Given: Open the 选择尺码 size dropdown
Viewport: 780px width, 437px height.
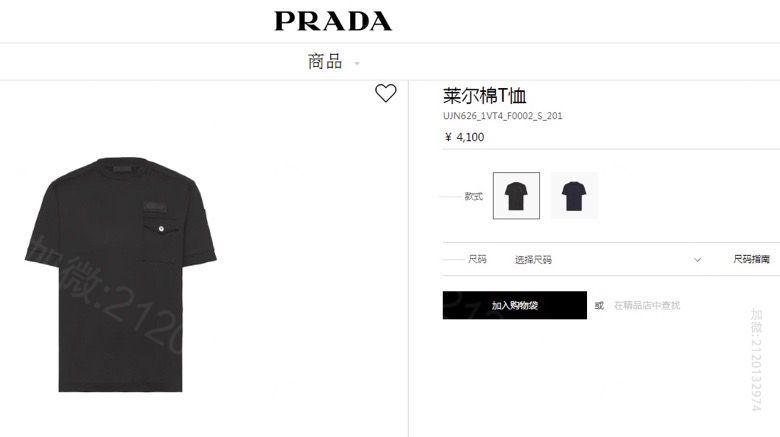Looking at the screenshot, I should tap(607, 259).
